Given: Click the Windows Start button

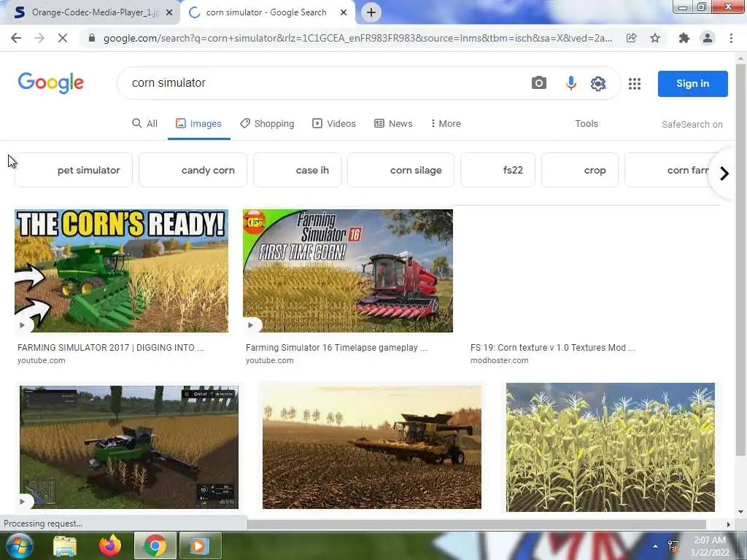Looking at the screenshot, I should pos(18,545).
